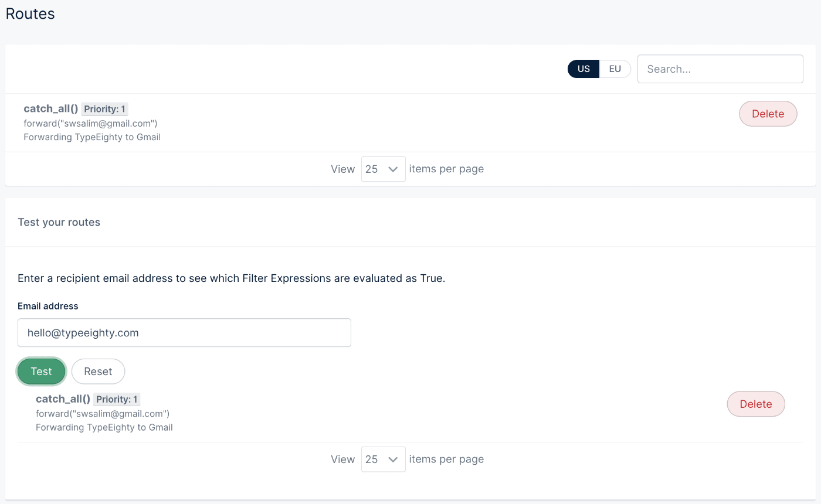Click forward("swsalim@gmail.com") text in top list

[90, 123]
